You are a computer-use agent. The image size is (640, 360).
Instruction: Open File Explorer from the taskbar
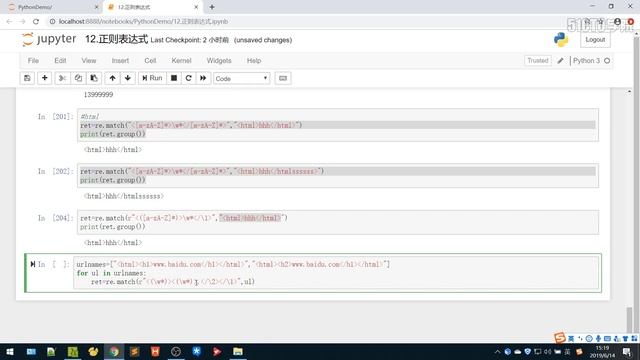pos(238,351)
